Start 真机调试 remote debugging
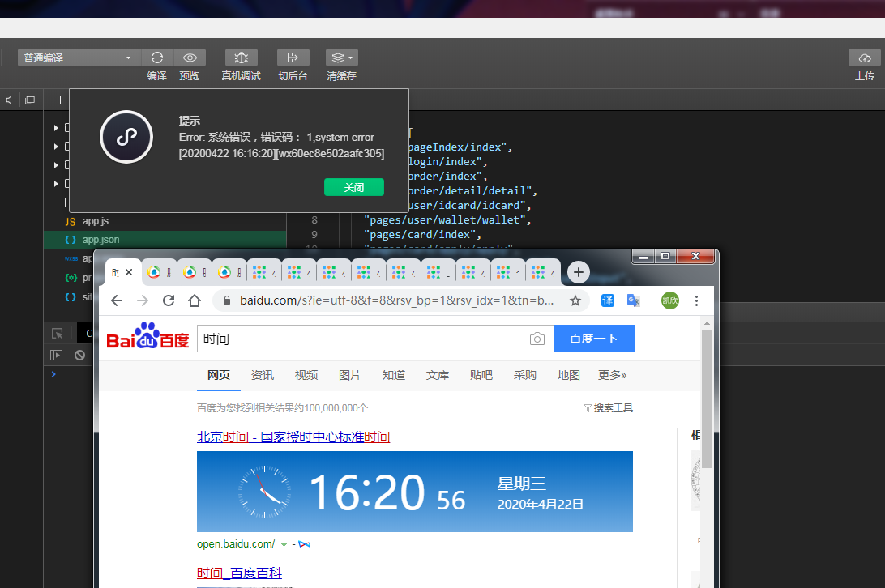 tap(241, 58)
